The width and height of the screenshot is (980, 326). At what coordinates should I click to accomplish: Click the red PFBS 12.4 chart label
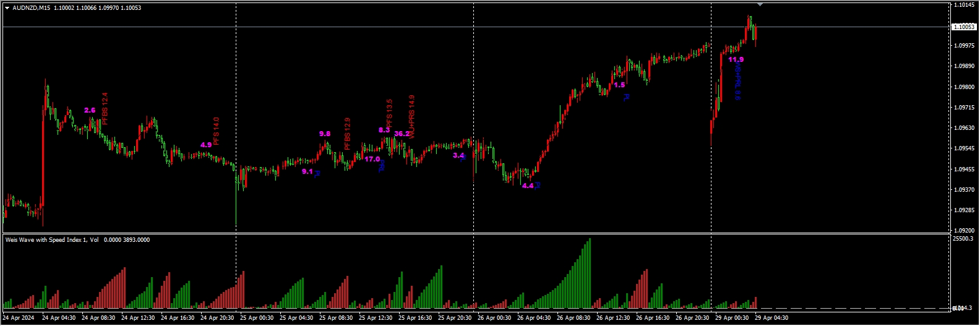(105, 109)
